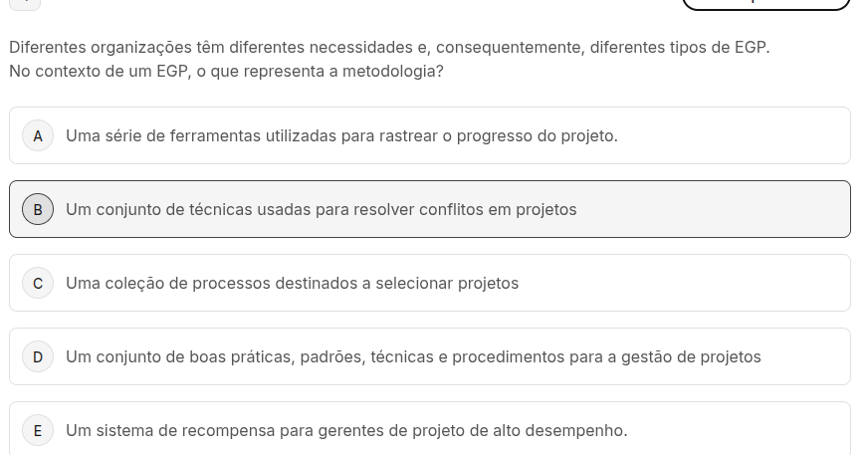Select the circular letter A option badge
Image resolution: width=868 pixels, height=455 pixels.
[x=38, y=135]
